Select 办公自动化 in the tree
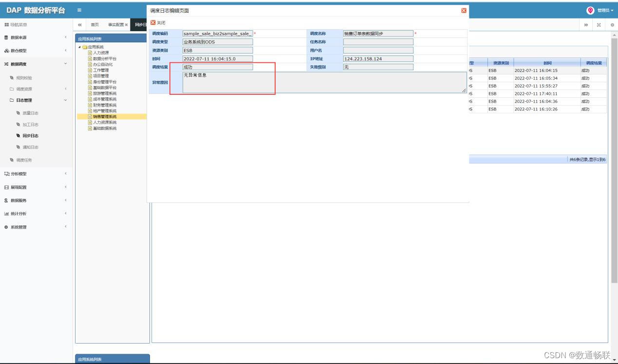The width and height of the screenshot is (618, 364). click(x=103, y=64)
